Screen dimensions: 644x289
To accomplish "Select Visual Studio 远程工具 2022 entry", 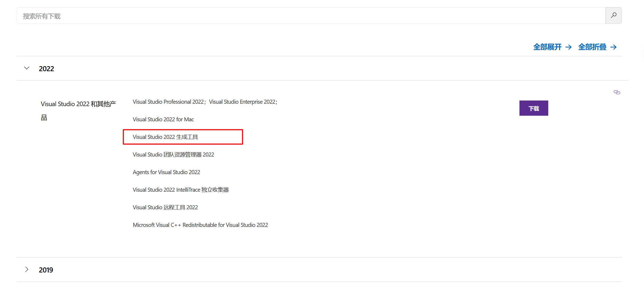I will coord(165,207).
